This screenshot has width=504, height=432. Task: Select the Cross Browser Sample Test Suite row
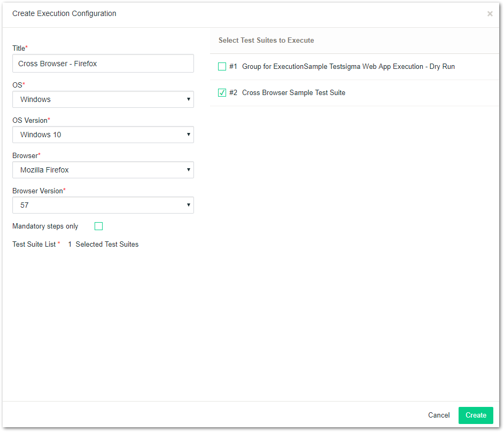[293, 93]
